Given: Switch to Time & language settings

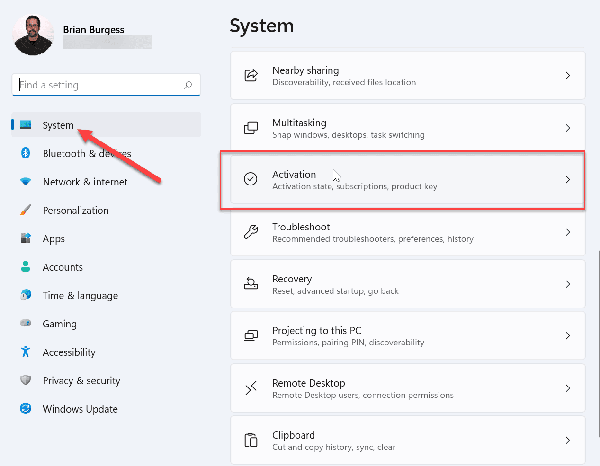Looking at the screenshot, I should [x=79, y=296].
